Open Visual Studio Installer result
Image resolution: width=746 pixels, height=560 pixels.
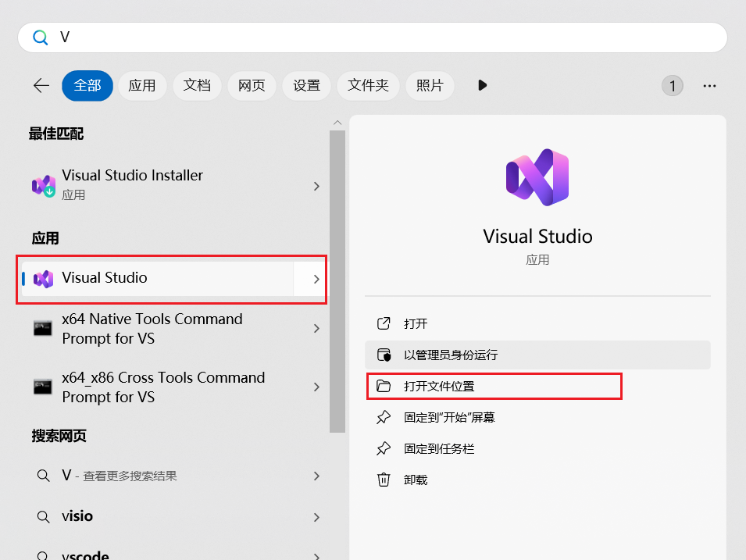(173, 185)
